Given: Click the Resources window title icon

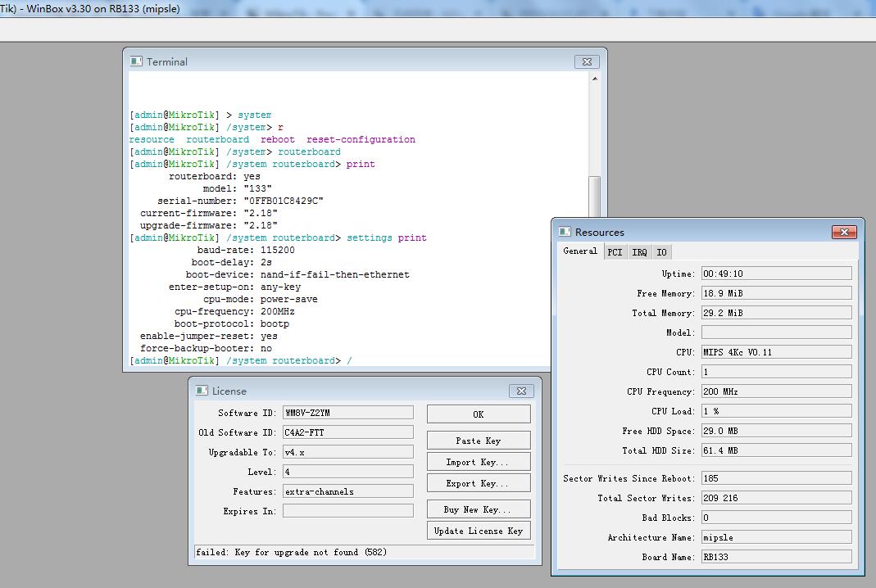Looking at the screenshot, I should [565, 233].
